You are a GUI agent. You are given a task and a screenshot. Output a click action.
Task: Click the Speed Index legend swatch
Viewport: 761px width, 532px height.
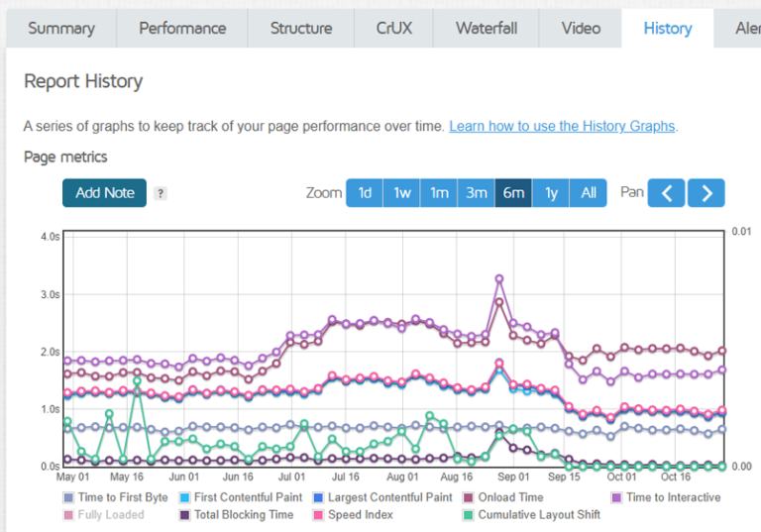(x=318, y=515)
